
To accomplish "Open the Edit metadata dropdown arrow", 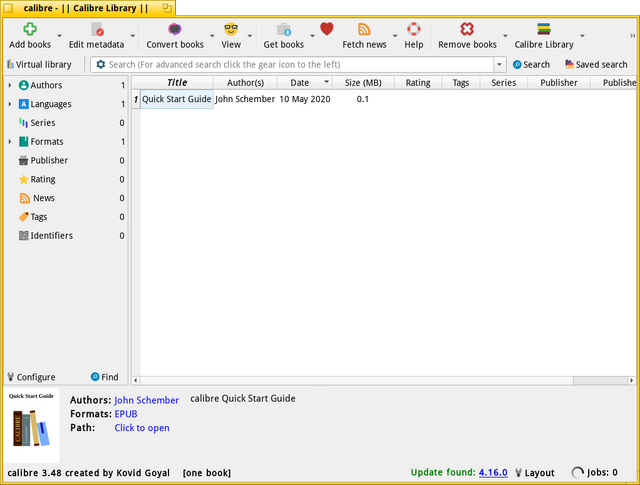I will click(133, 36).
